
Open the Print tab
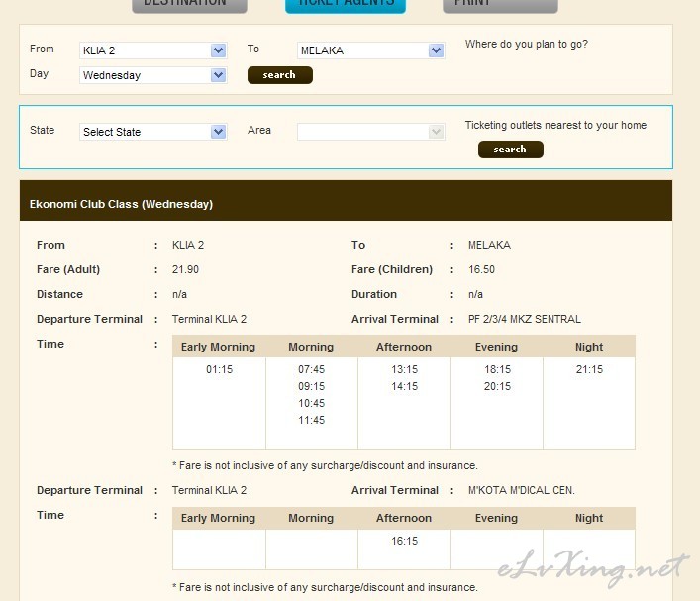(x=499, y=4)
